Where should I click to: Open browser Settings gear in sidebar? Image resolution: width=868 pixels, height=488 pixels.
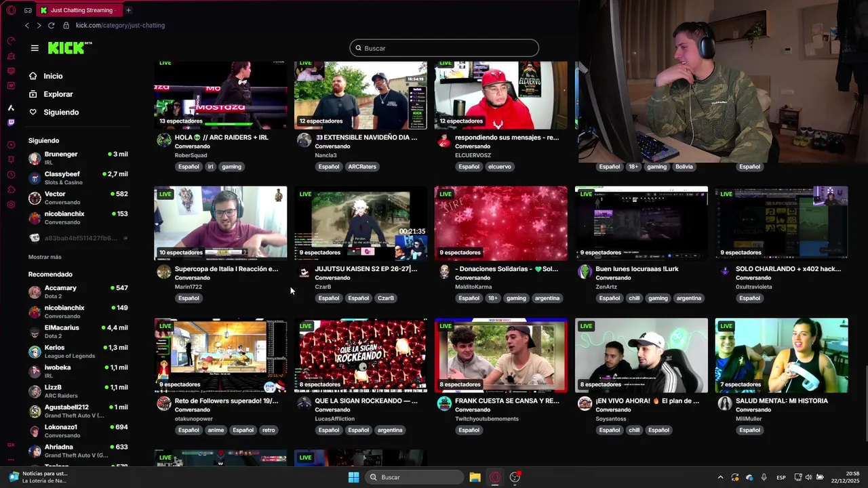click(x=11, y=205)
